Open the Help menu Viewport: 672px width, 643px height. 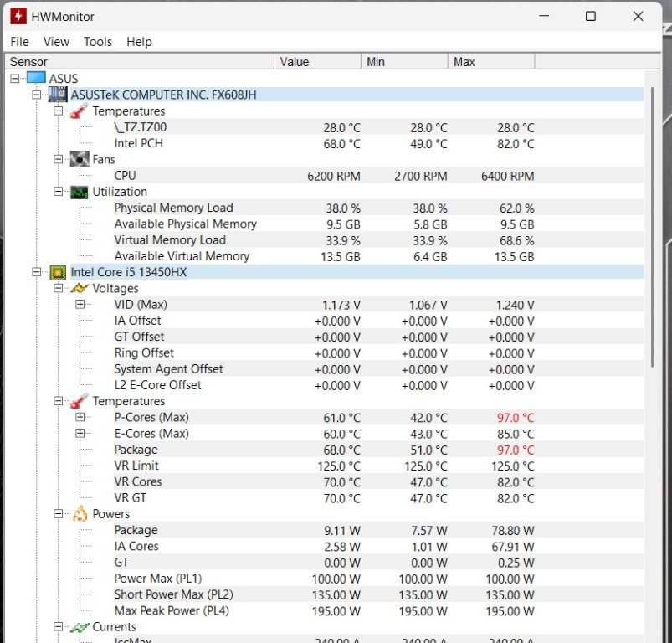[x=139, y=42]
